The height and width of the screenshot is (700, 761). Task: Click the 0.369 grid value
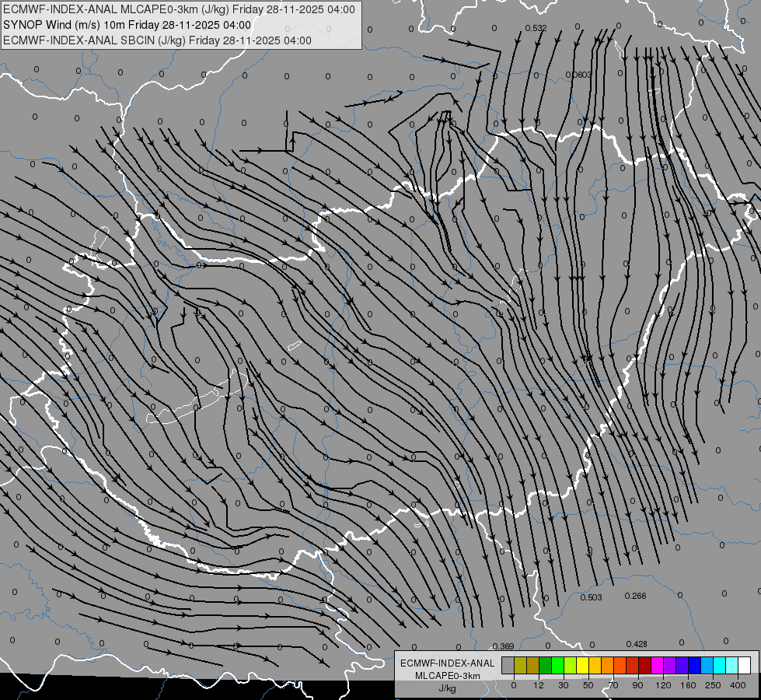click(x=503, y=646)
